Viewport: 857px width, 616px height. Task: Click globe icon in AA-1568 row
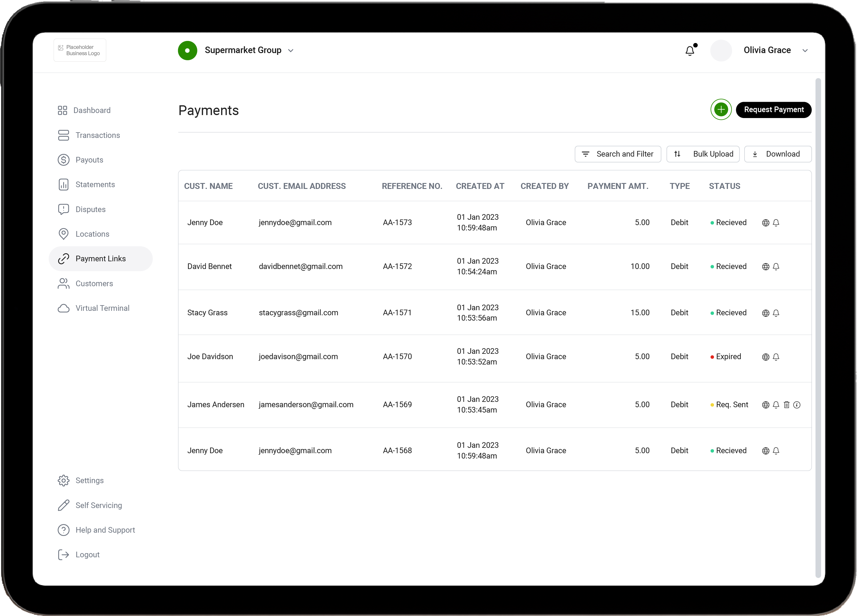[766, 451]
